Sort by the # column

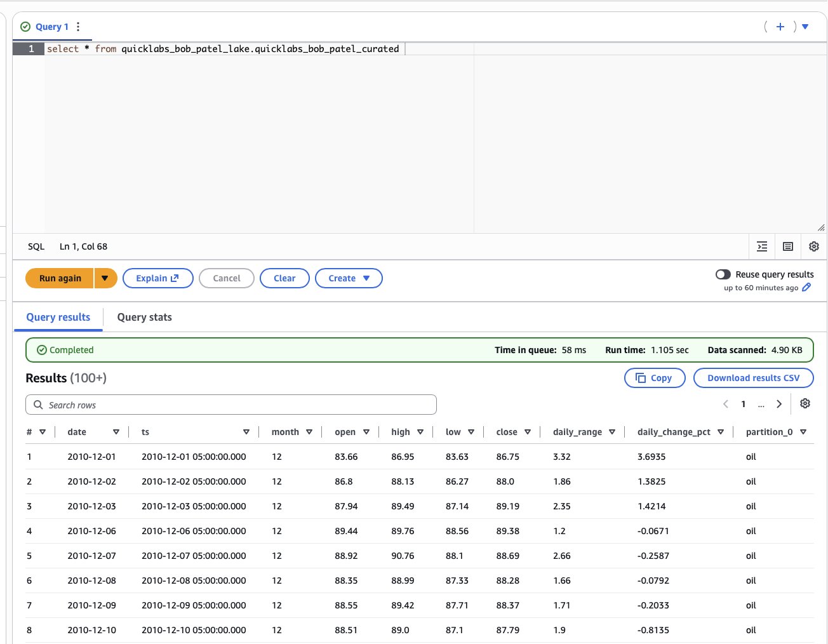[43, 432]
